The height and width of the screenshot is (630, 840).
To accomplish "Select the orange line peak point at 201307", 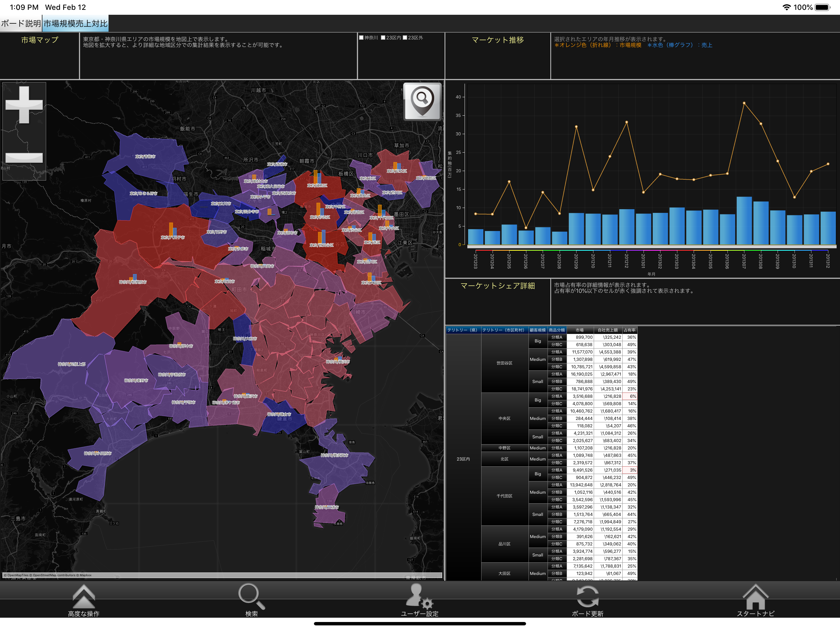I will [x=744, y=103].
